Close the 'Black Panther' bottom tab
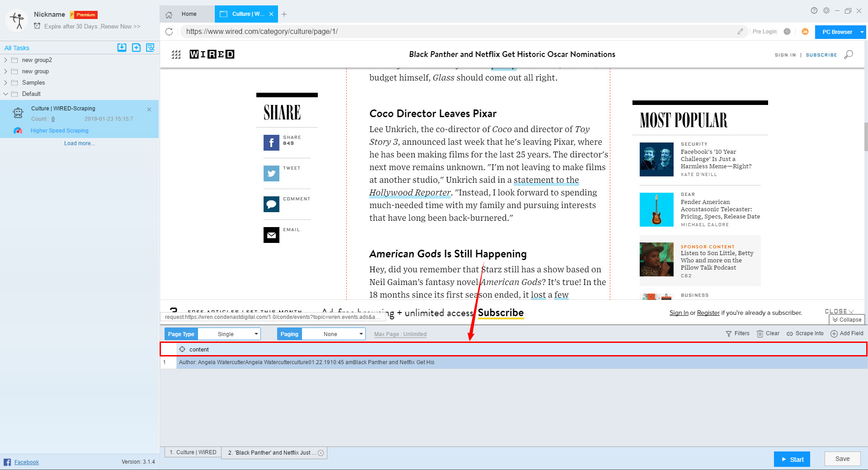Screen dimensions: 868x470 coord(321,453)
